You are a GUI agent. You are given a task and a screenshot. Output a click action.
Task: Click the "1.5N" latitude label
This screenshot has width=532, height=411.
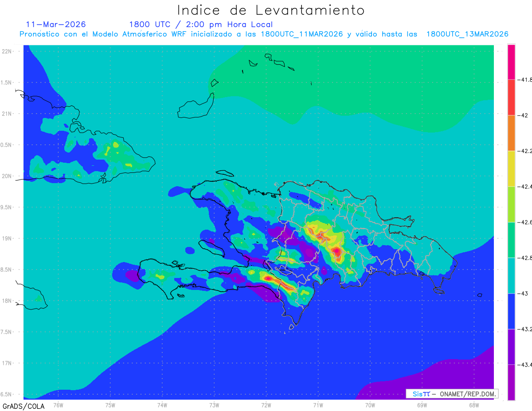(x=6, y=82)
